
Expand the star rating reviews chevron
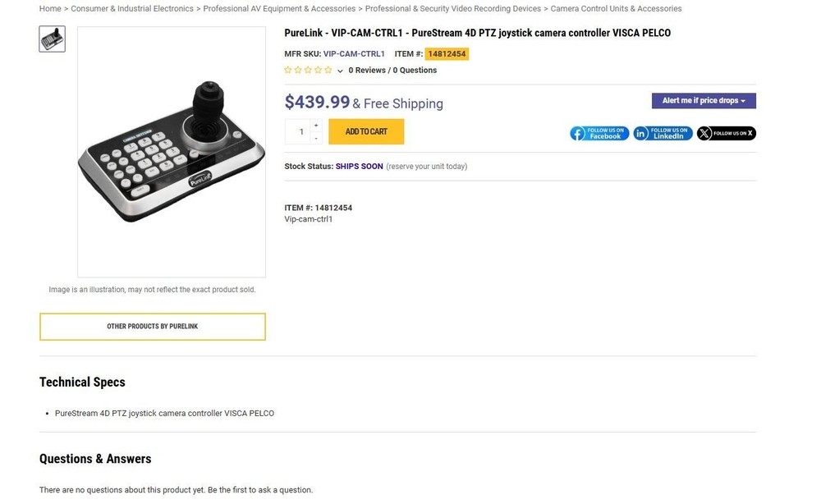(x=339, y=71)
